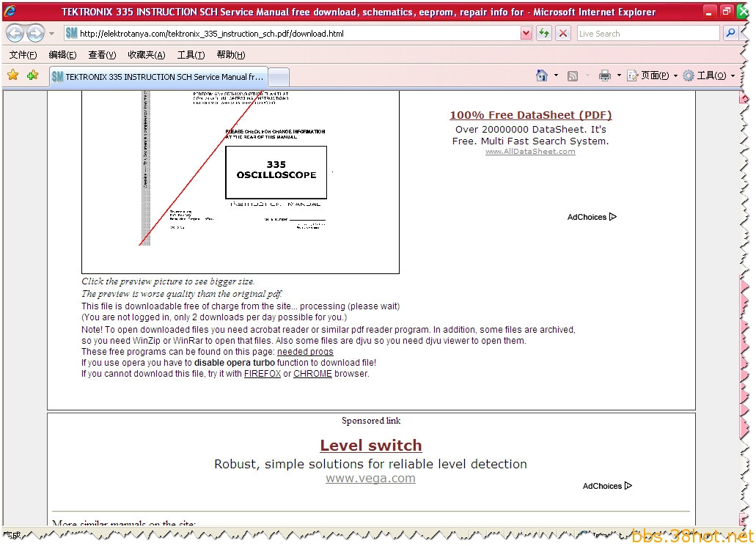This screenshot has width=756, height=546.
Task: Open the 工具(O) gear command menu
Action: tap(709, 75)
